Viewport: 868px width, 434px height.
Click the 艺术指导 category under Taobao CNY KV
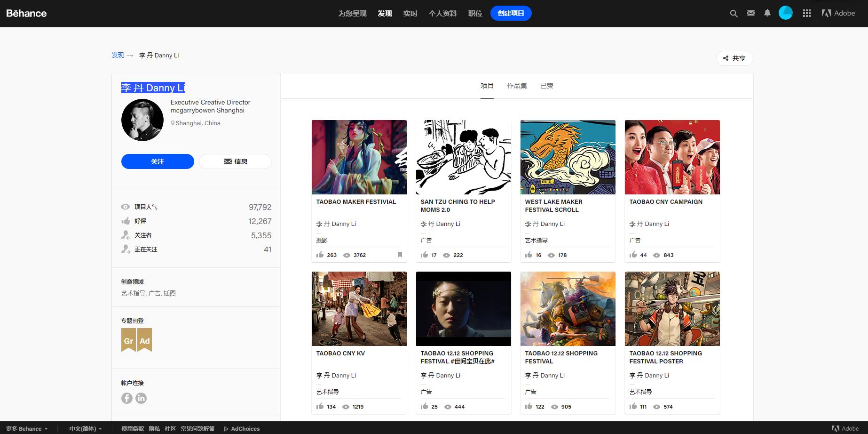click(x=327, y=392)
